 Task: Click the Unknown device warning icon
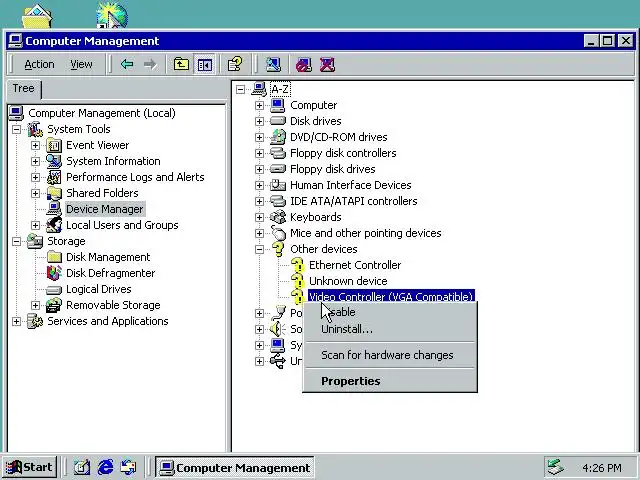click(298, 281)
